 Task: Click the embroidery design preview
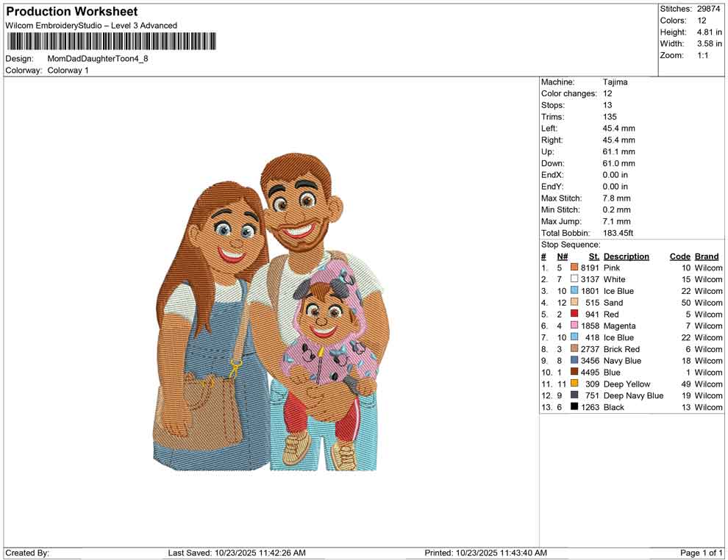[x=272, y=316]
